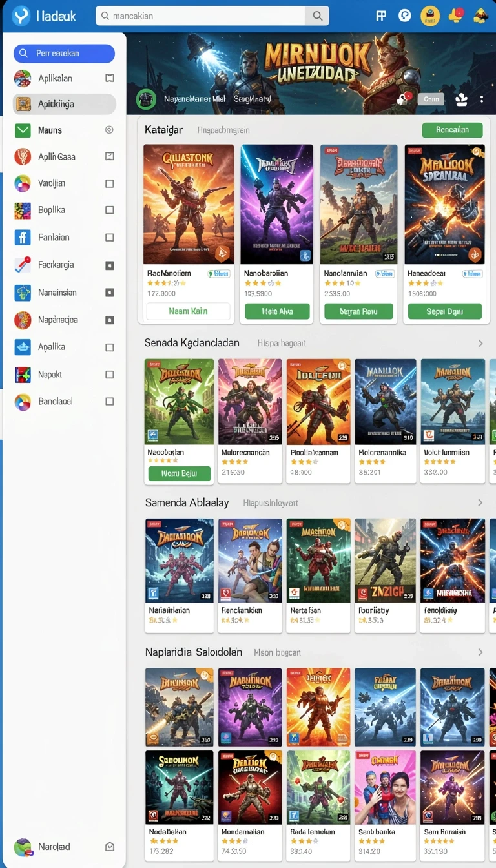Toggle the Varoljian checkbox
The height and width of the screenshot is (868, 496).
click(110, 183)
